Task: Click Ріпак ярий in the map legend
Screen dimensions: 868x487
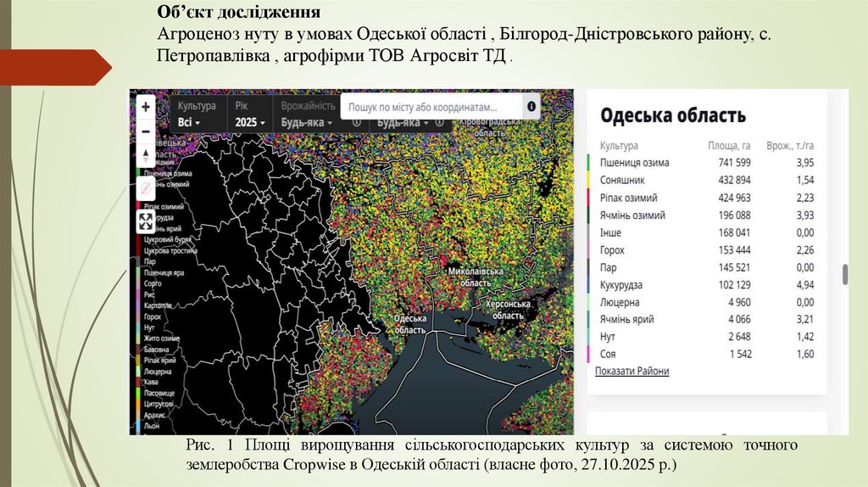Action: click(160, 361)
